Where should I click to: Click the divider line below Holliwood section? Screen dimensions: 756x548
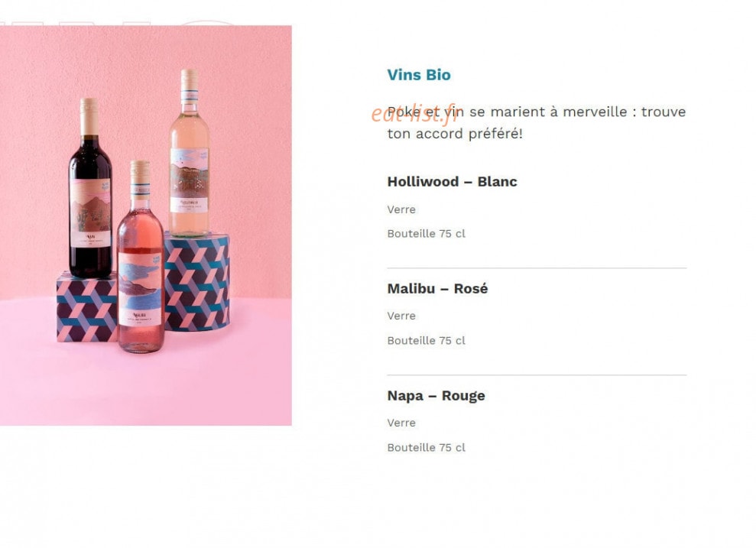click(537, 268)
